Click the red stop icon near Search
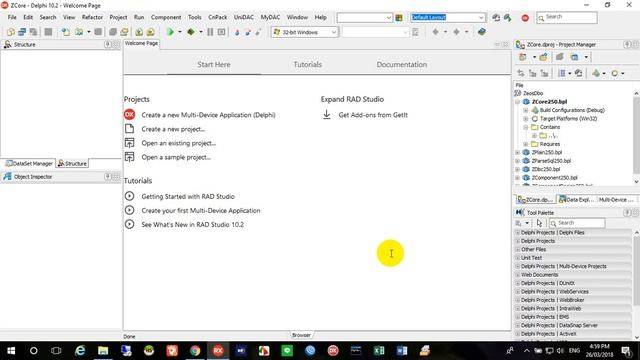640x360 pixels. tap(525, 18)
